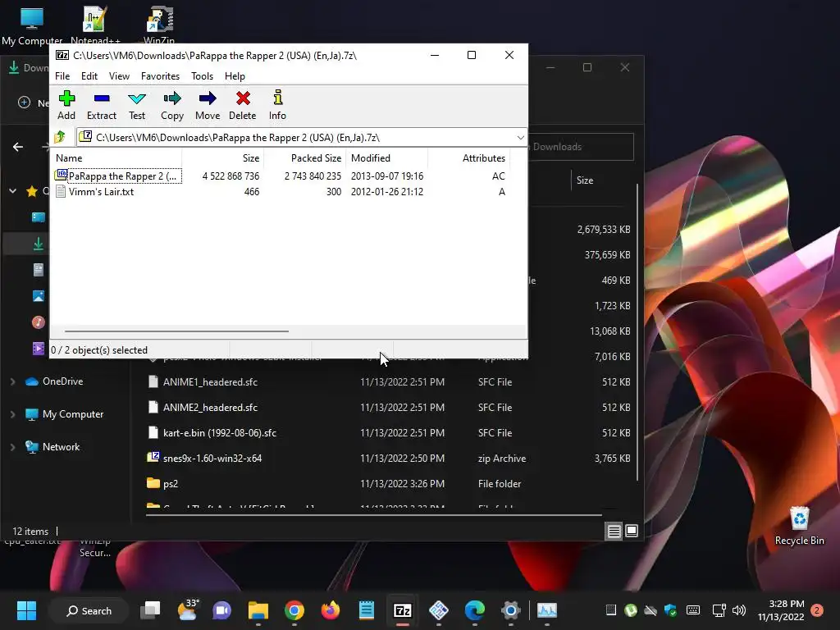Viewport: 840px width, 630px height.
Task: Open volume control in system tray
Action: click(x=739, y=610)
